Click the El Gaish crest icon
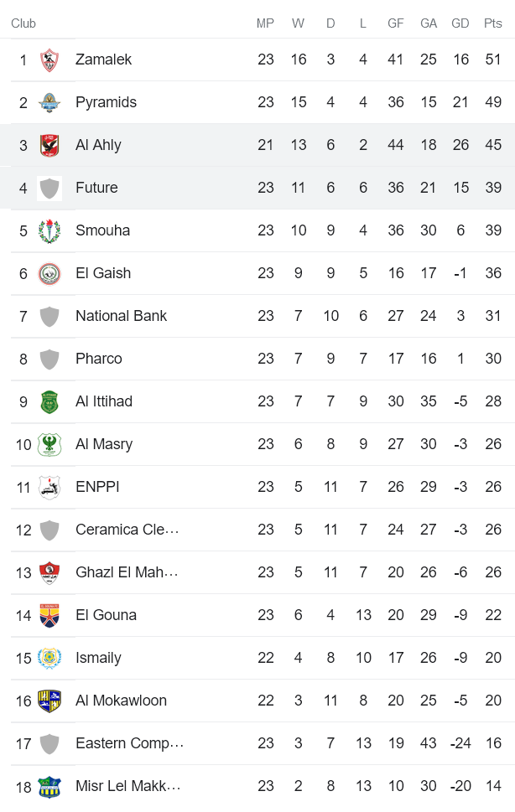The width and height of the screenshot is (515, 812). click(50, 273)
